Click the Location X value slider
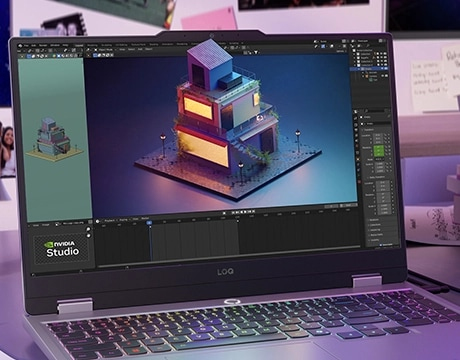460x360 pixels. 378,135
